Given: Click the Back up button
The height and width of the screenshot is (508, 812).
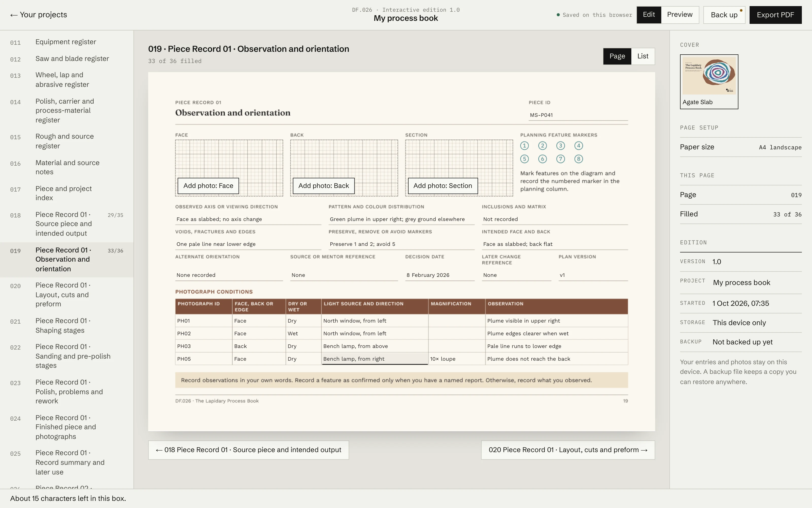Looking at the screenshot, I should (724, 15).
